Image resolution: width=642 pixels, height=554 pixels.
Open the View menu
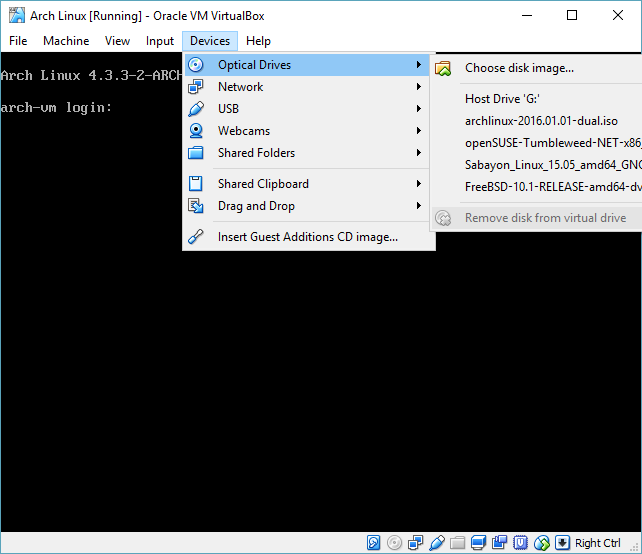[117, 41]
